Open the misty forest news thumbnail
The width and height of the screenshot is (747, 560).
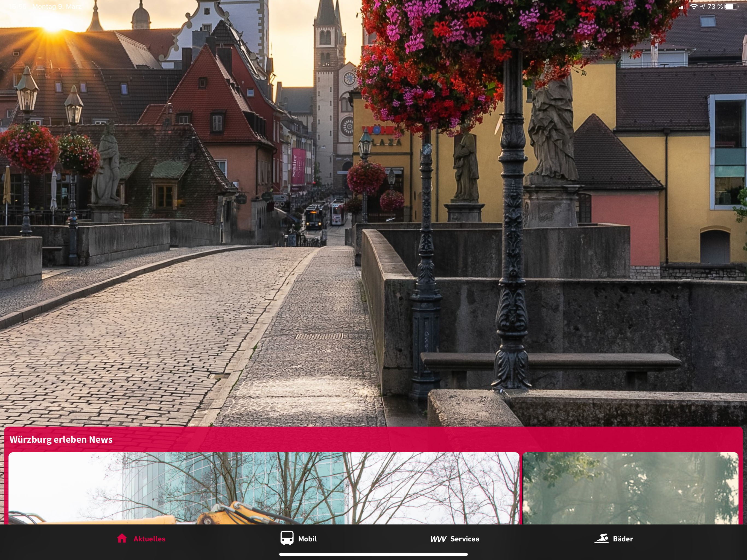tap(631, 488)
